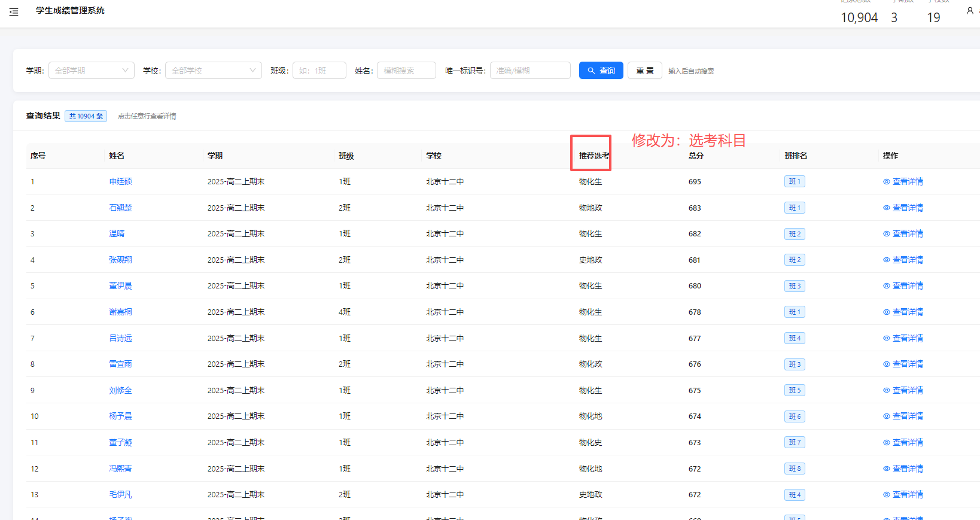Click the eye icon for row 5
The height and width of the screenshot is (520, 980).
click(x=886, y=286)
